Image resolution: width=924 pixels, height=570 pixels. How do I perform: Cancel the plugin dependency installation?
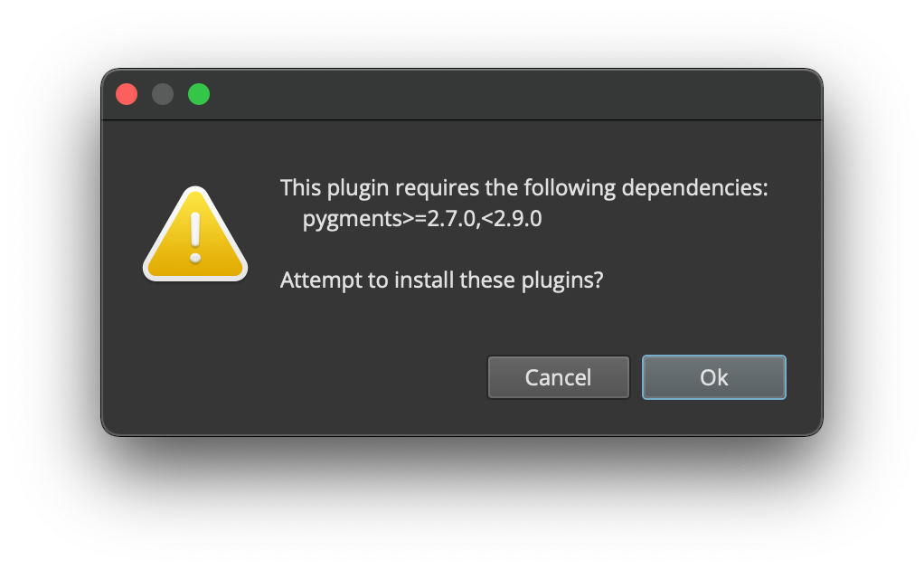pos(558,377)
